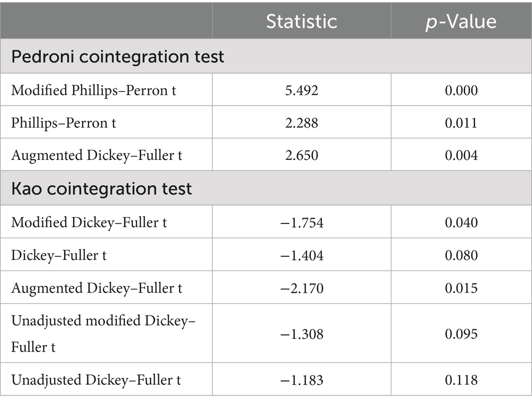This screenshot has height=405, width=532.
Task: Select the p-value cell showing 0.000
Action: pyautogui.click(x=461, y=91)
